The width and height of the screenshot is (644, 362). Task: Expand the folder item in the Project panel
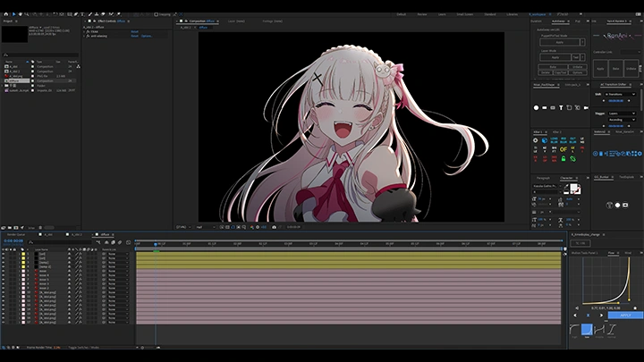click(3, 86)
